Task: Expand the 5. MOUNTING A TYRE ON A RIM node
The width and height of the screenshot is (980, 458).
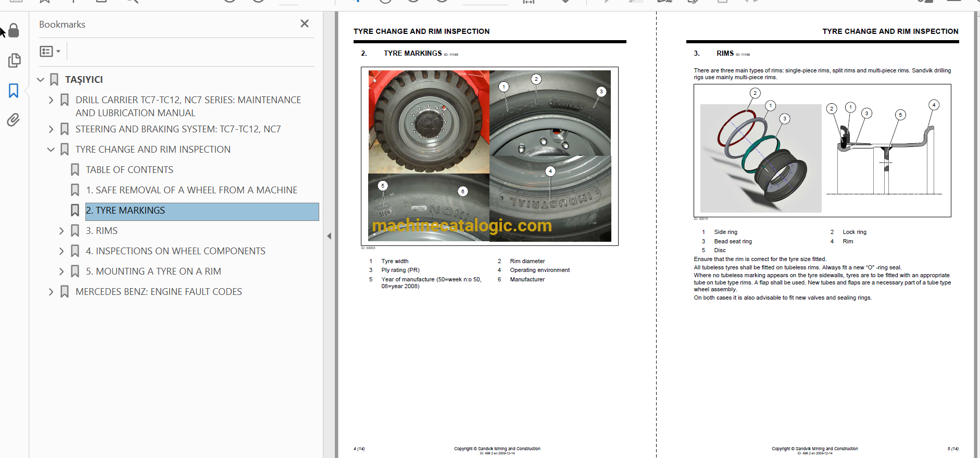Action: [61, 271]
